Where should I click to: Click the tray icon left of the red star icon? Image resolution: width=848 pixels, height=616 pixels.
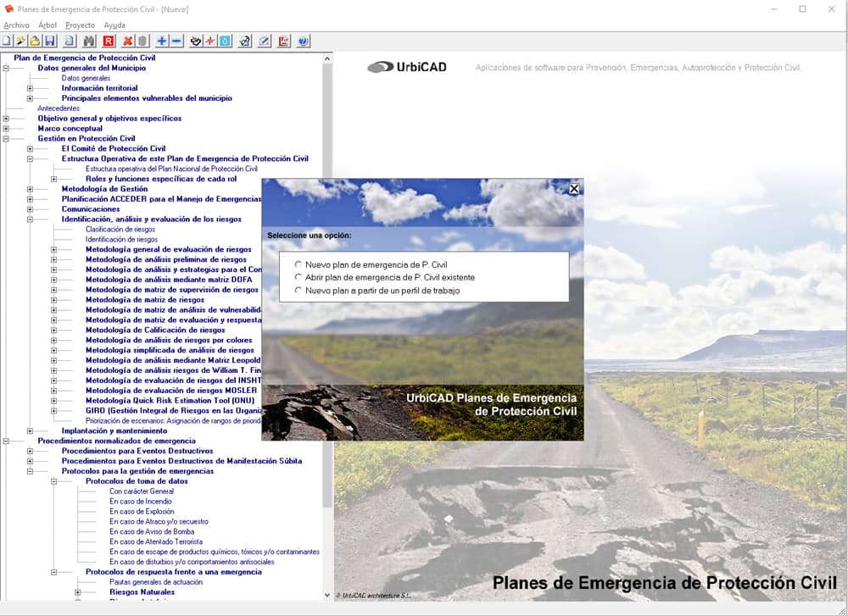click(196, 41)
